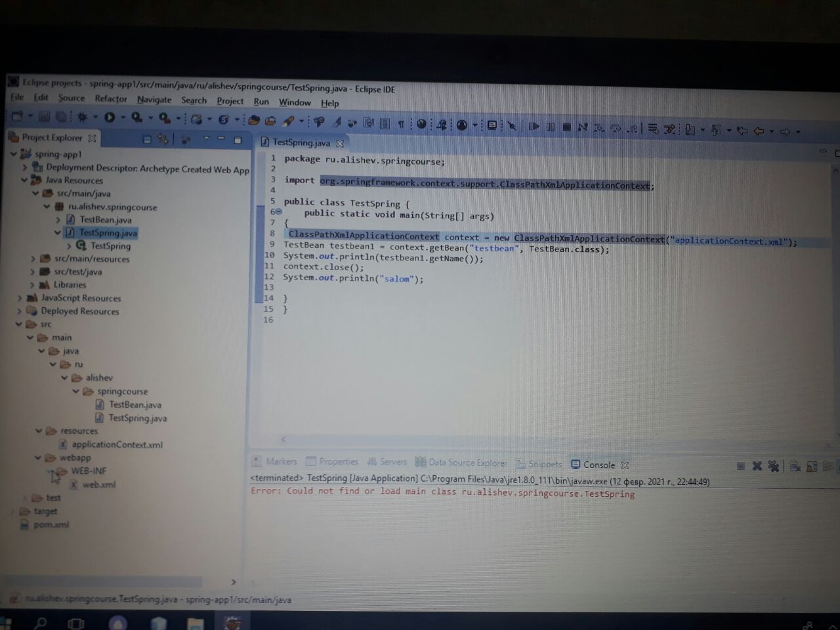
Task: Open Project Explorer View Menu triangle
Action: coord(206,138)
